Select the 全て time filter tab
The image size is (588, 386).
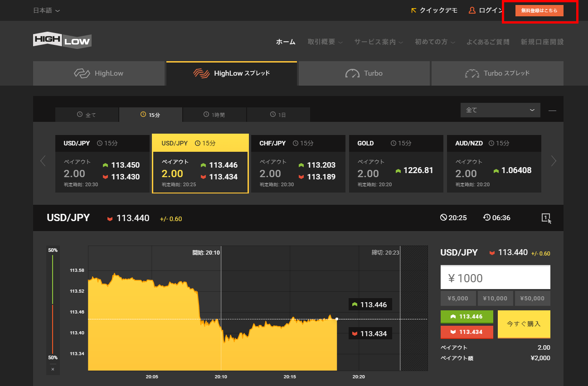[87, 115]
